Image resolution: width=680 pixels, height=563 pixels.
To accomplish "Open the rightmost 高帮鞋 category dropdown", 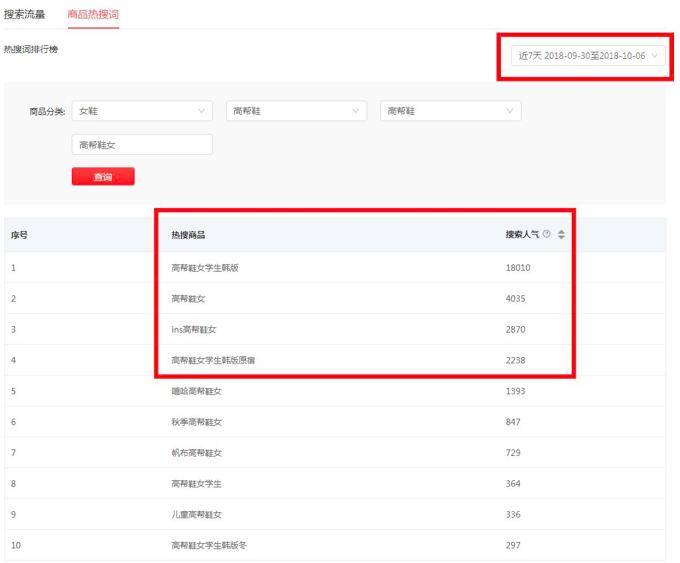I will 450,111.
